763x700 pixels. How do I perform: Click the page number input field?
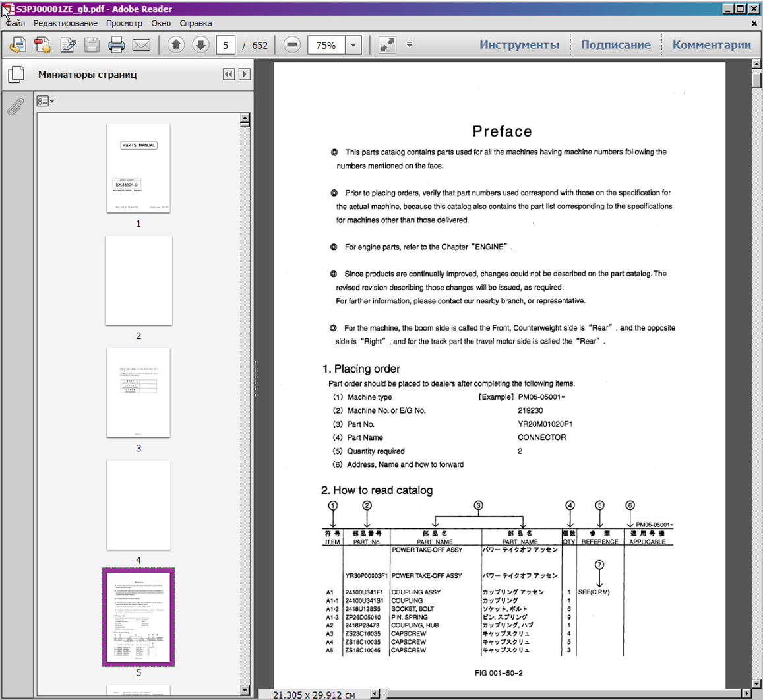(x=226, y=45)
